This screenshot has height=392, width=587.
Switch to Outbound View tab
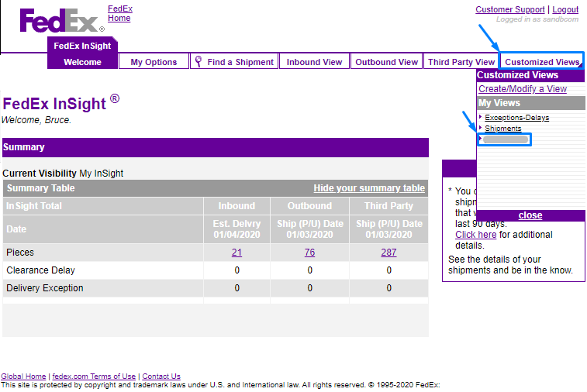click(x=386, y=62)
